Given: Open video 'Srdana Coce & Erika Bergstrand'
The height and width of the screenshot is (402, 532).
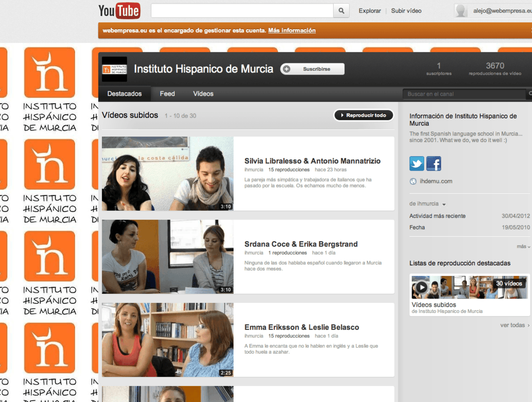Looking at the screenshot, I should point(301,244).
